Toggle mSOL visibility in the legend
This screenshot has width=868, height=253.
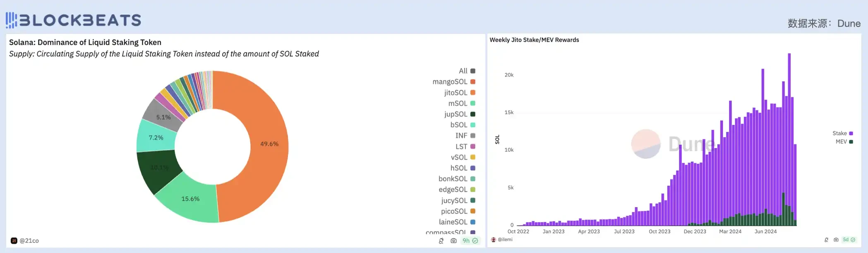coord(461,103)
